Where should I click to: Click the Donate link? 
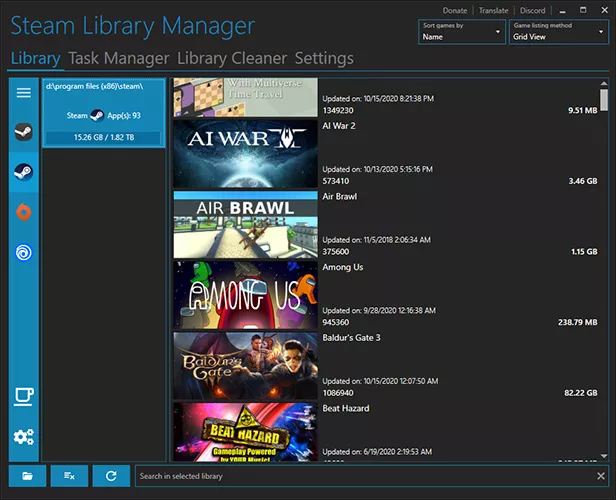(455, 11)
